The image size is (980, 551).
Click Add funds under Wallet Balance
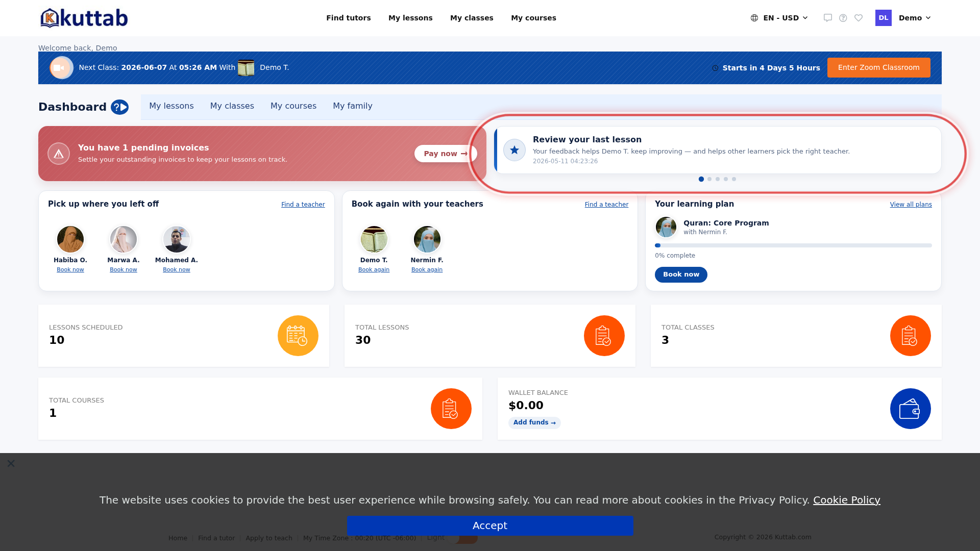point(534,423)
